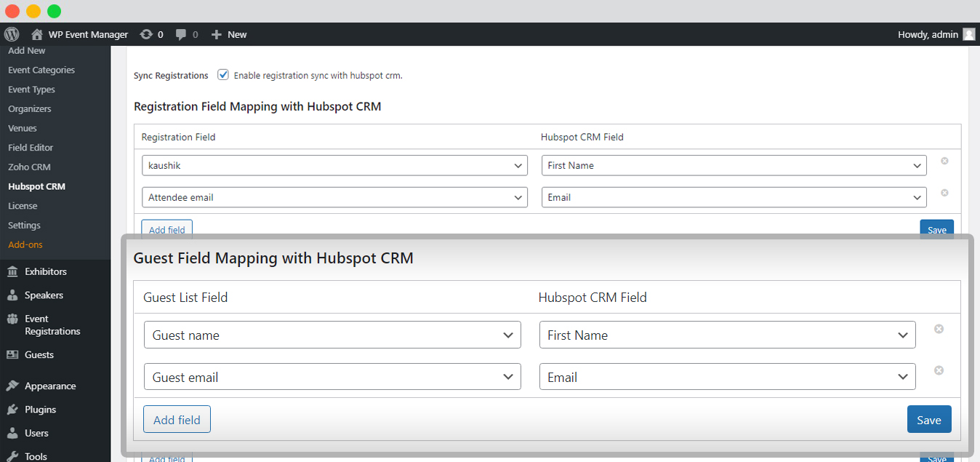Open Guests menu label

(39, 355)
